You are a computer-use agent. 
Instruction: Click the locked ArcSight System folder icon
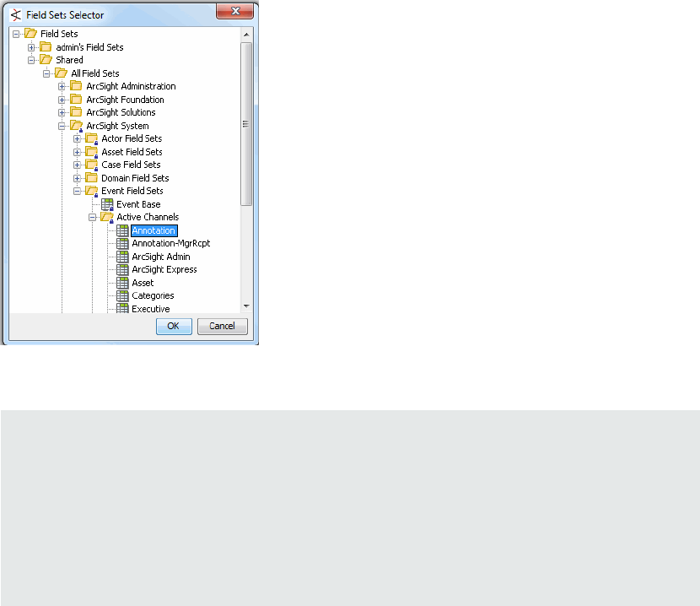pyautogui.click(x=77, y=126)
